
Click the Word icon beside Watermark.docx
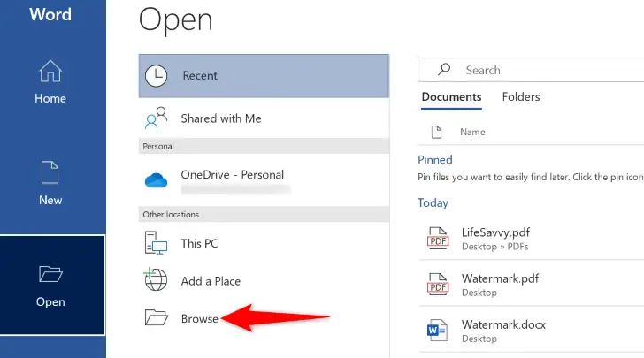(437, 331)
